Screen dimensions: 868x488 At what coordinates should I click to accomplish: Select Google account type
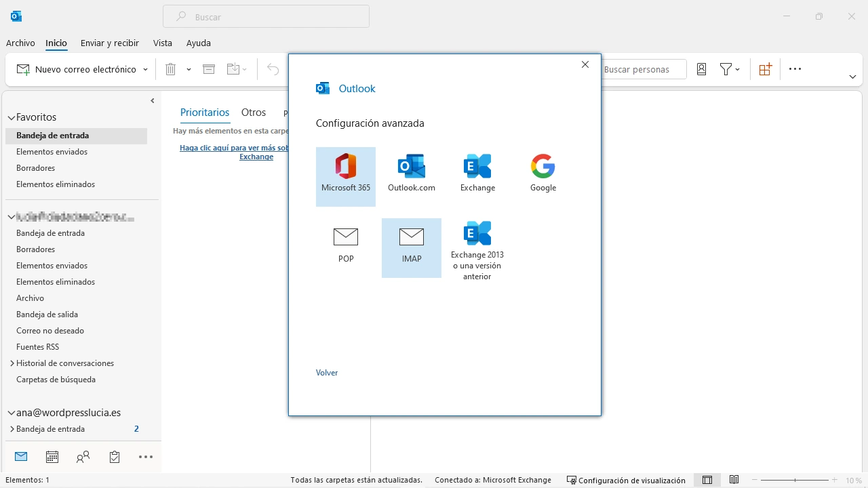pos(543,176)
